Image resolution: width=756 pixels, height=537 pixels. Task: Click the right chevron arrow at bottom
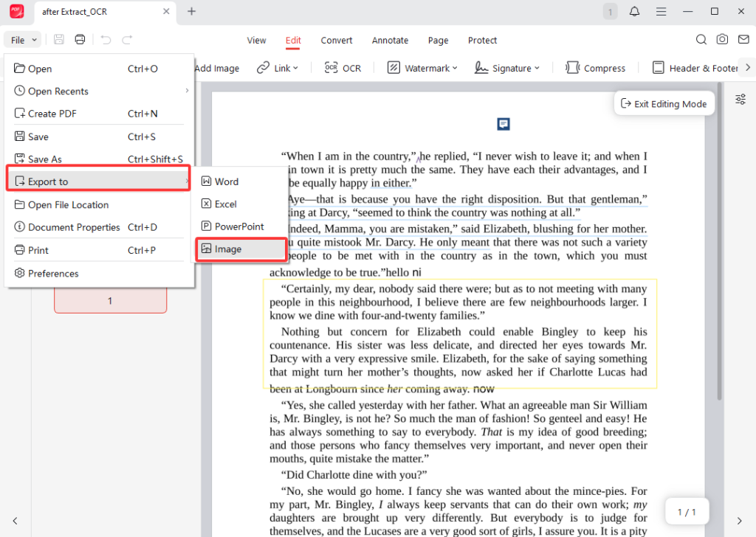[x=740, y=521]
